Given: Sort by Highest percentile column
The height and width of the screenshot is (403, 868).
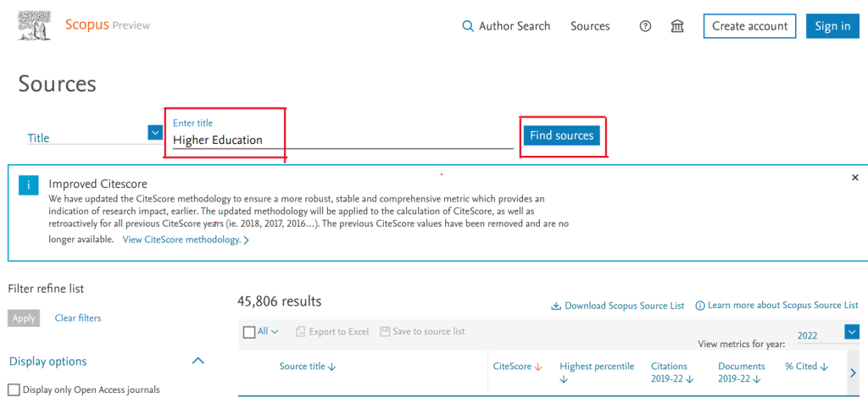Looking at the screenshot, I should tap(597, 372).
